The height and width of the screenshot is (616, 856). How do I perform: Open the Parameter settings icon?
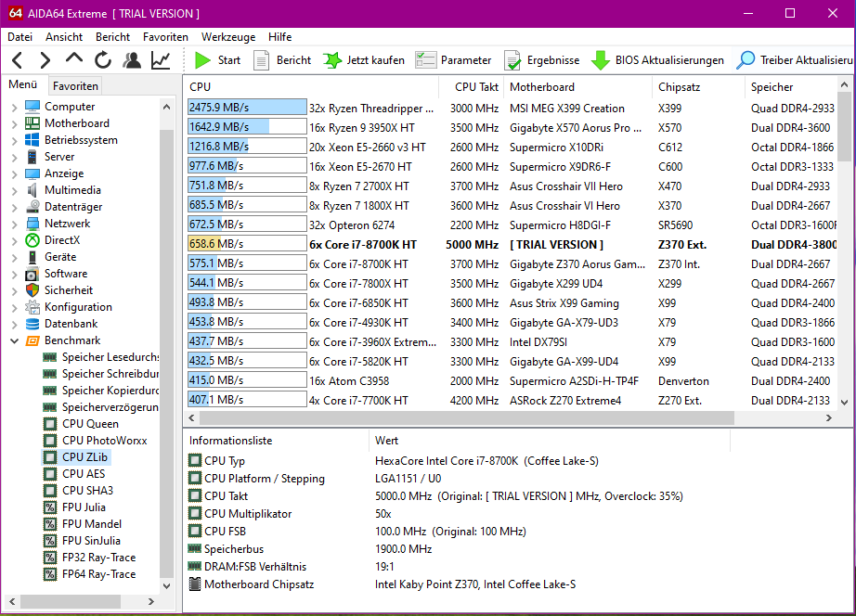(425, 60)
